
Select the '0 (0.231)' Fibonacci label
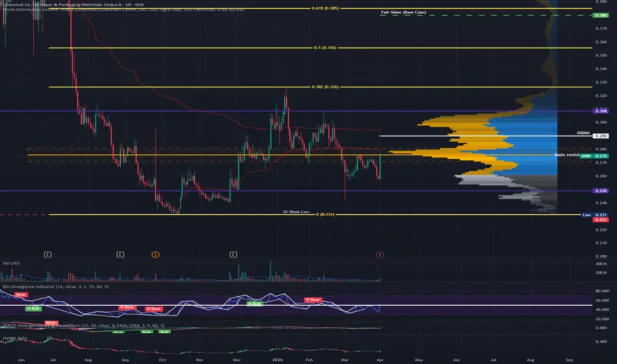pyautogui.click(x=325, y=214)
